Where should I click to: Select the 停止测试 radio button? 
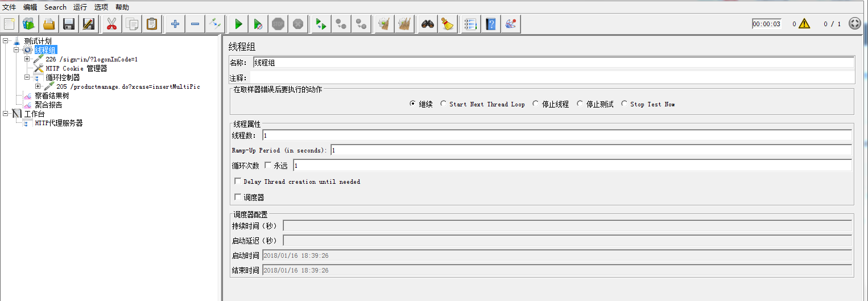580,104
